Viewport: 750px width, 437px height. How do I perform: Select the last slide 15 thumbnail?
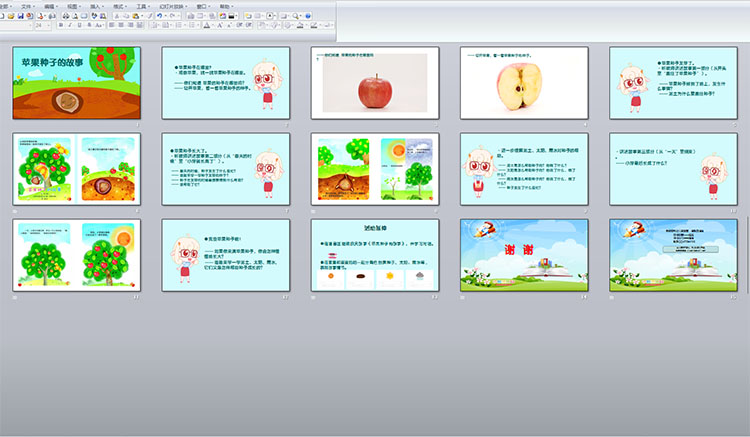pyautogui.click(x=673, y=255)
